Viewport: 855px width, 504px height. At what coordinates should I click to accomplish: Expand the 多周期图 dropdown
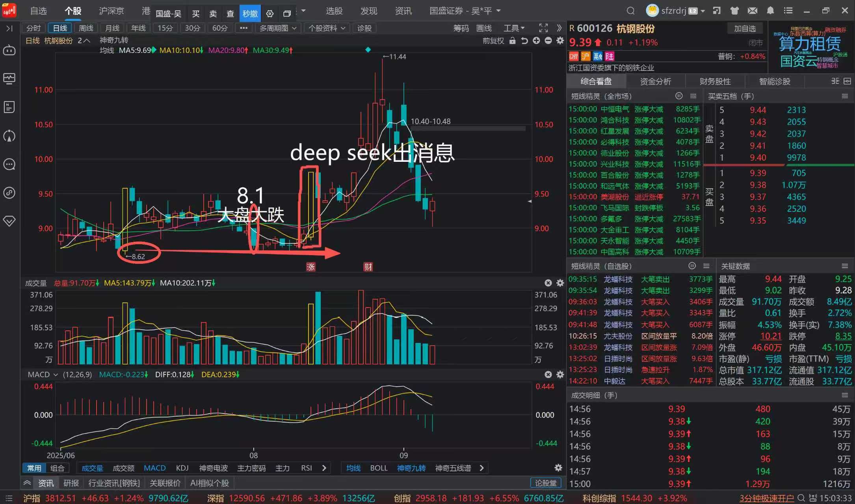coord(278,28)
